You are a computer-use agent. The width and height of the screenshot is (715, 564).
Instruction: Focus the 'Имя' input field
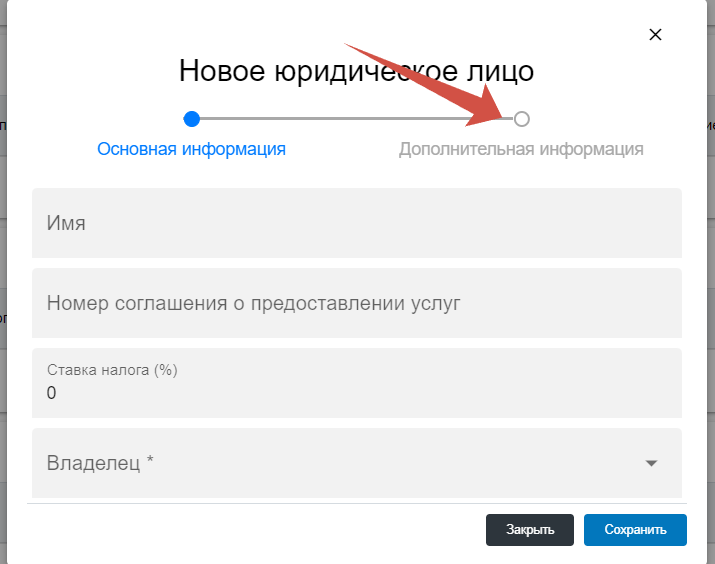click(357, 223)
